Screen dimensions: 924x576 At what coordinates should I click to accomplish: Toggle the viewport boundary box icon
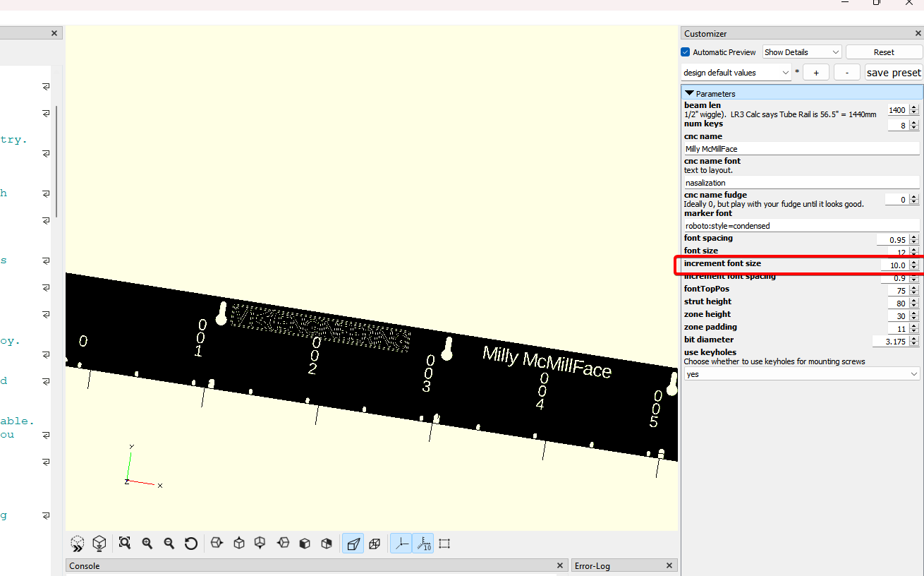coord(444,543)
